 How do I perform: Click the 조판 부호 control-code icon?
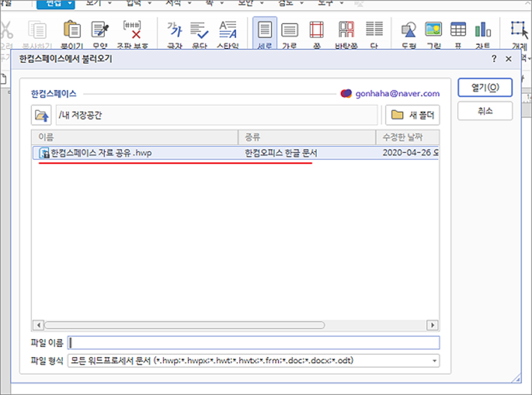[132, 30]
